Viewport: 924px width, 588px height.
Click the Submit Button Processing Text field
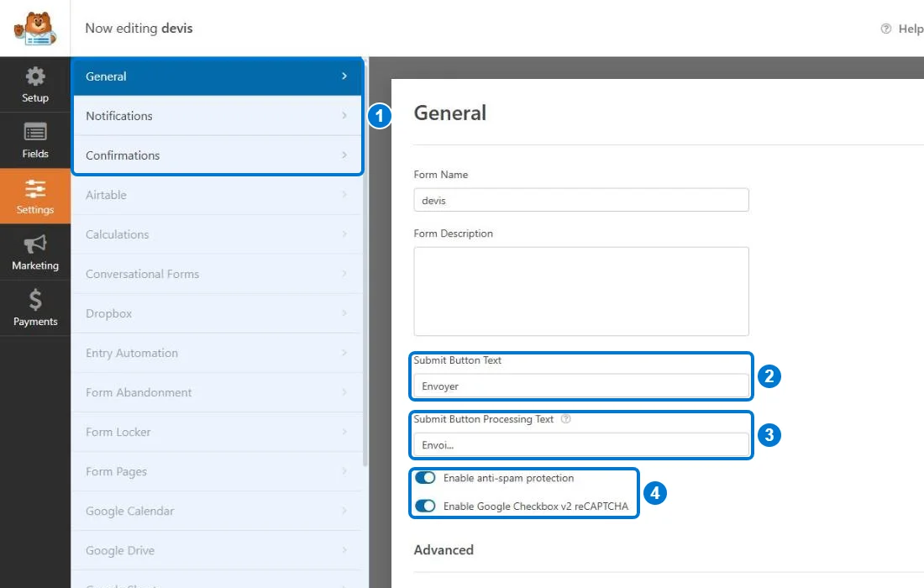click(581, 445)
